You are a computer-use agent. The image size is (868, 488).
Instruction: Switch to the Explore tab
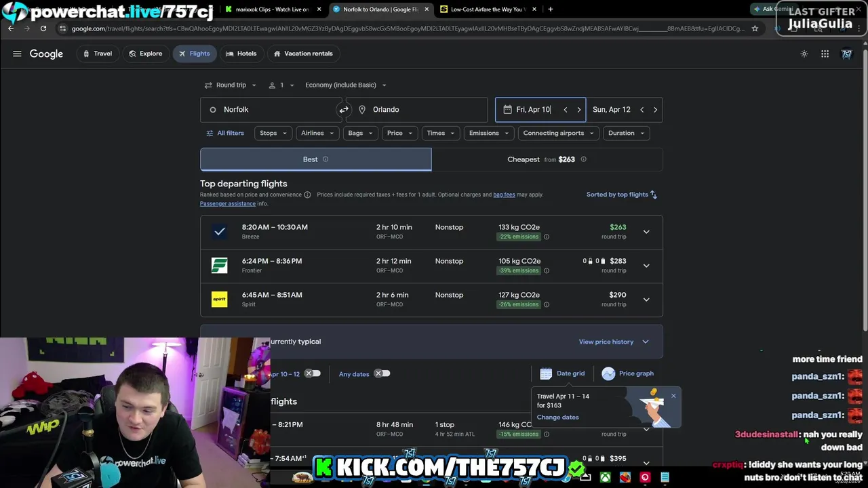pyautogui.click(x=145, y=54)
